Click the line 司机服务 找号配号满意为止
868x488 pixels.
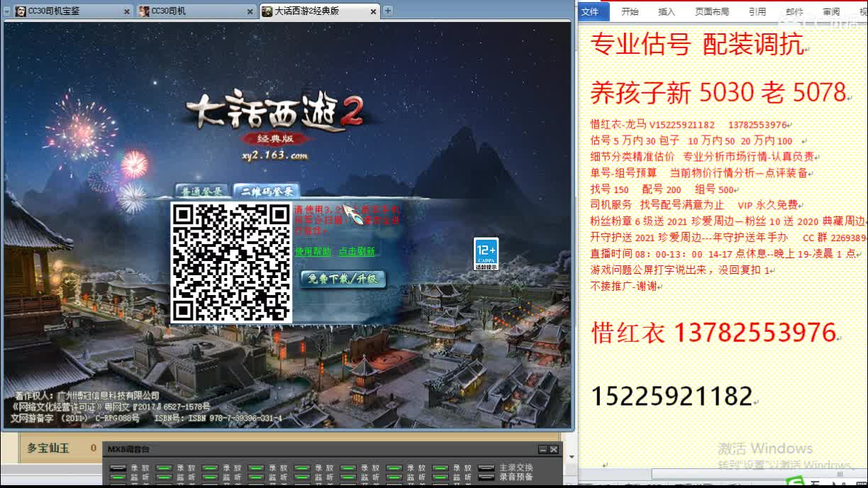694,204
